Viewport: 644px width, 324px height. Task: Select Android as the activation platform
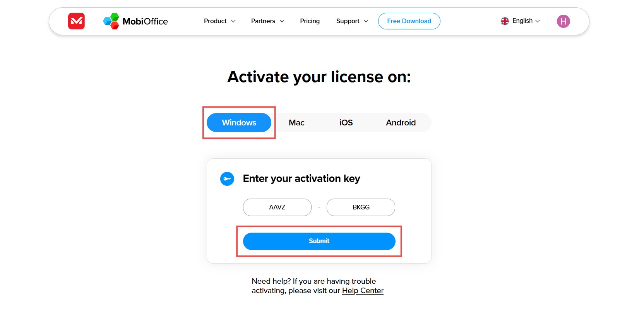pyautogui.click(x=401, y=122)
